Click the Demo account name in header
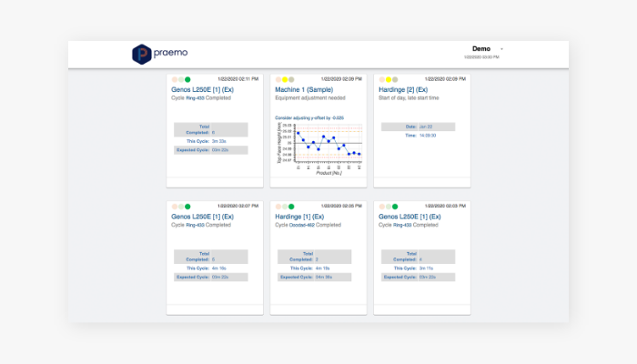 pyautogui.click(x=481, y=49)
